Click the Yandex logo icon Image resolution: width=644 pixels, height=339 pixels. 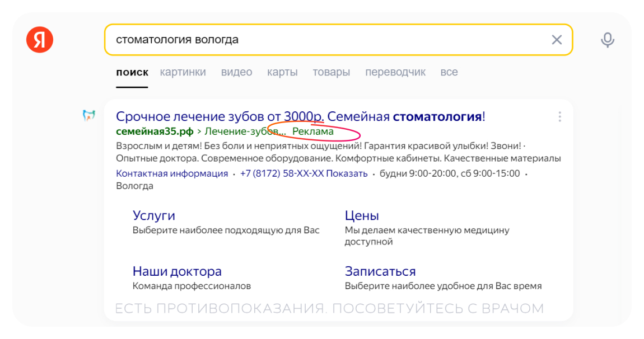click(x=41, y=40)
